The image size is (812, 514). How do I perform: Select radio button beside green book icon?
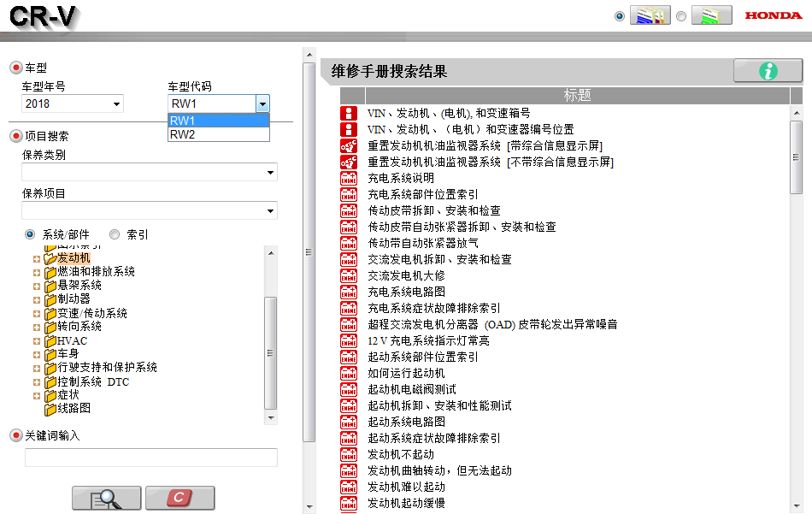tap(681, 16)
